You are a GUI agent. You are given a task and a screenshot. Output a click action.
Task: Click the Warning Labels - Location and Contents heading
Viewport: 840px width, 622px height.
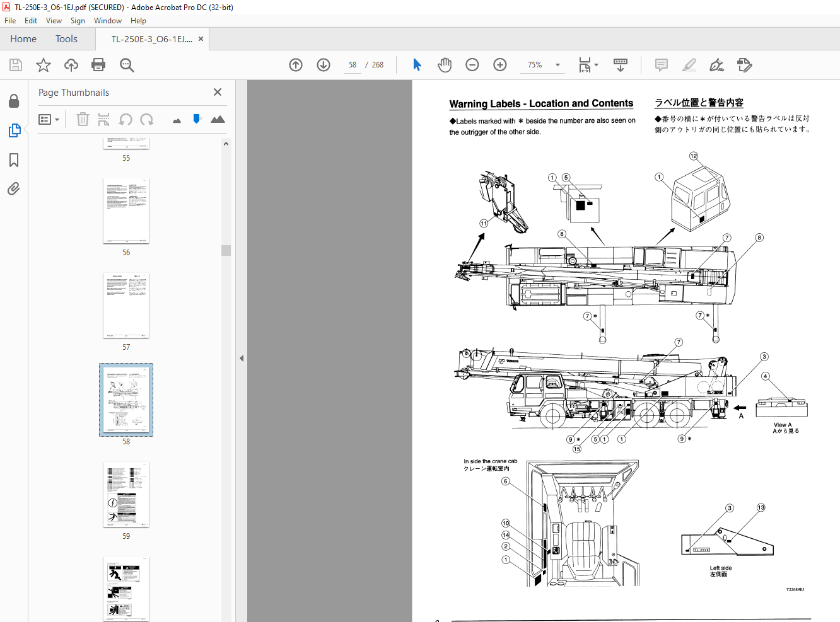(541, 103)
